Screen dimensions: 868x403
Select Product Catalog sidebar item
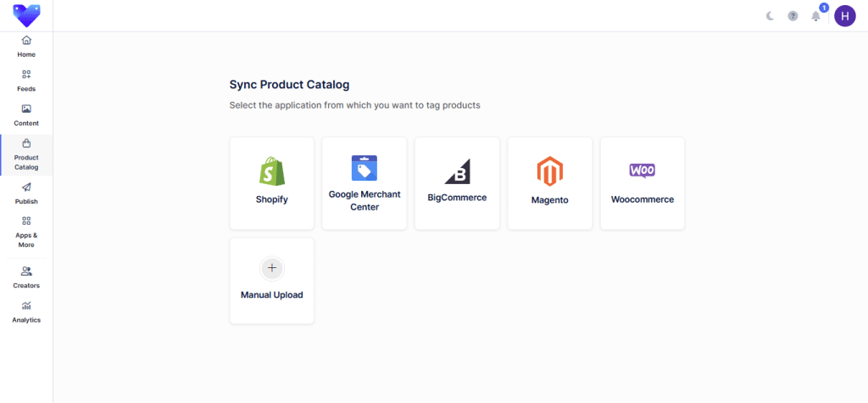(x=26, y=154)
